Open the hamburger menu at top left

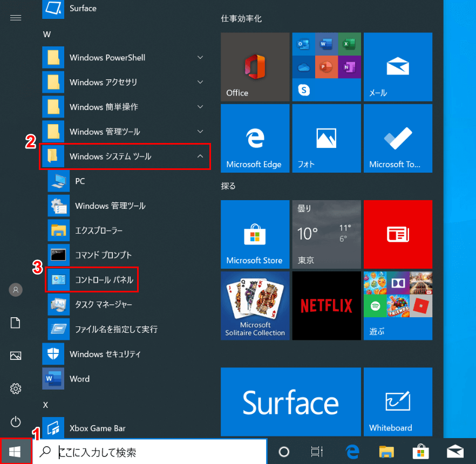click(16, 18)
